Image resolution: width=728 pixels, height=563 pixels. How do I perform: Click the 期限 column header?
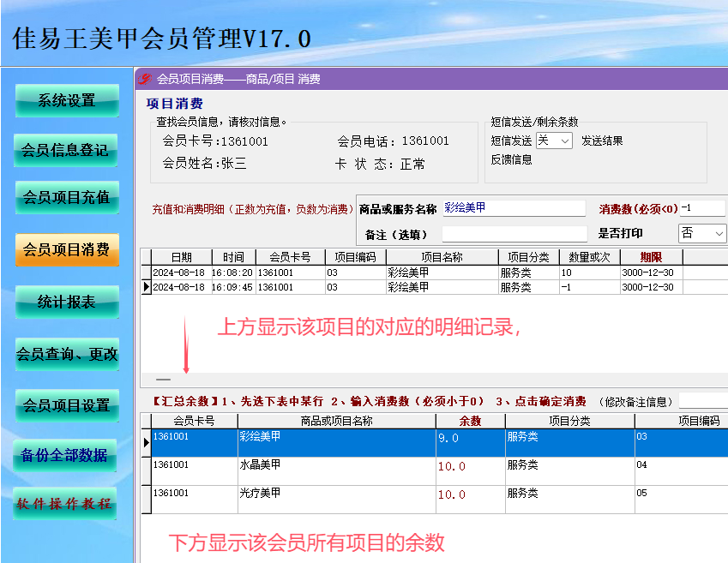point(651,257)
